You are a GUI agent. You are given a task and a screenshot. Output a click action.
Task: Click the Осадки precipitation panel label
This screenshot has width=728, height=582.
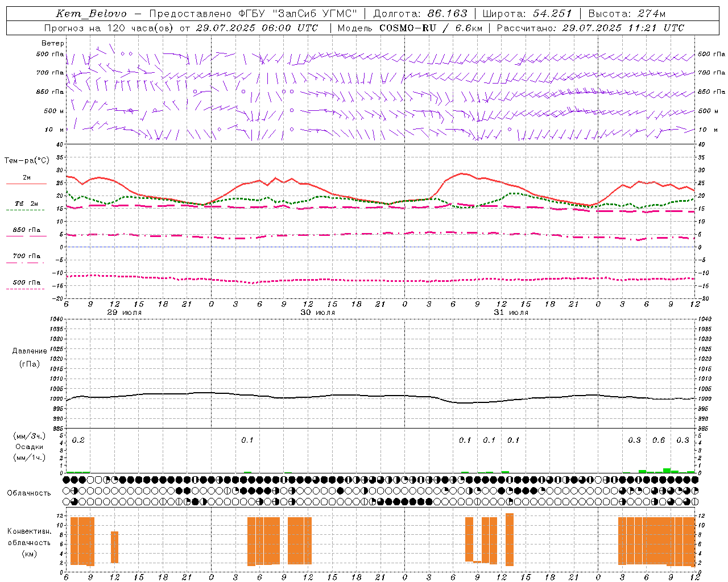(30, 447)
